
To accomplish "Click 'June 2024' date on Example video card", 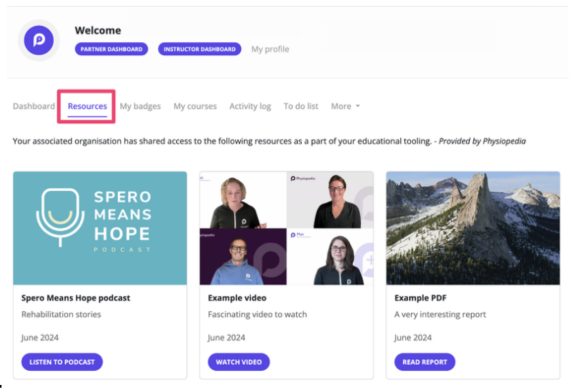I will pyautogui.click(x=226, y=338).
